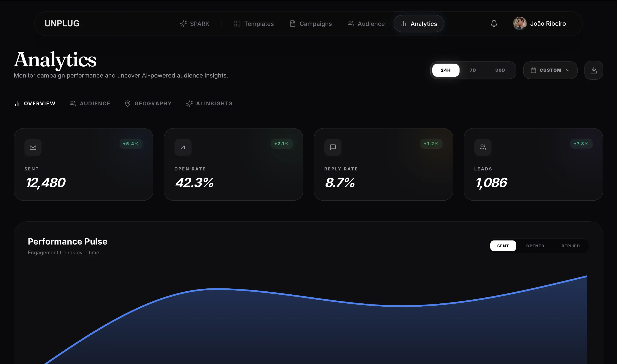Expand the Custom date range dropdown

tap(550, 70)
